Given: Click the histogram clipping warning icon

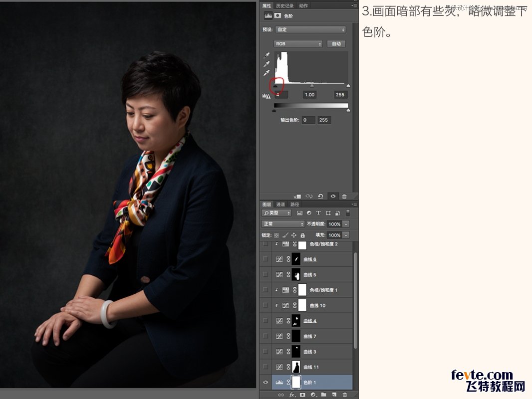Looking at the screenshot, I should click(x=266, y=96).
